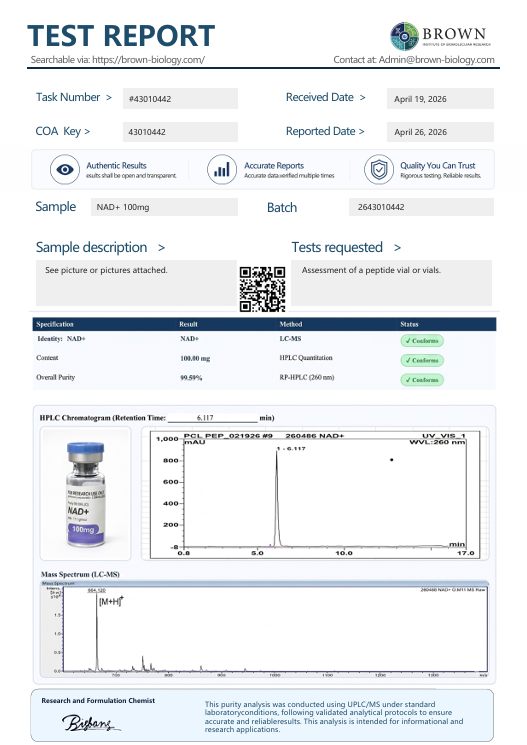Click the Specification column header

pos(55,324)
